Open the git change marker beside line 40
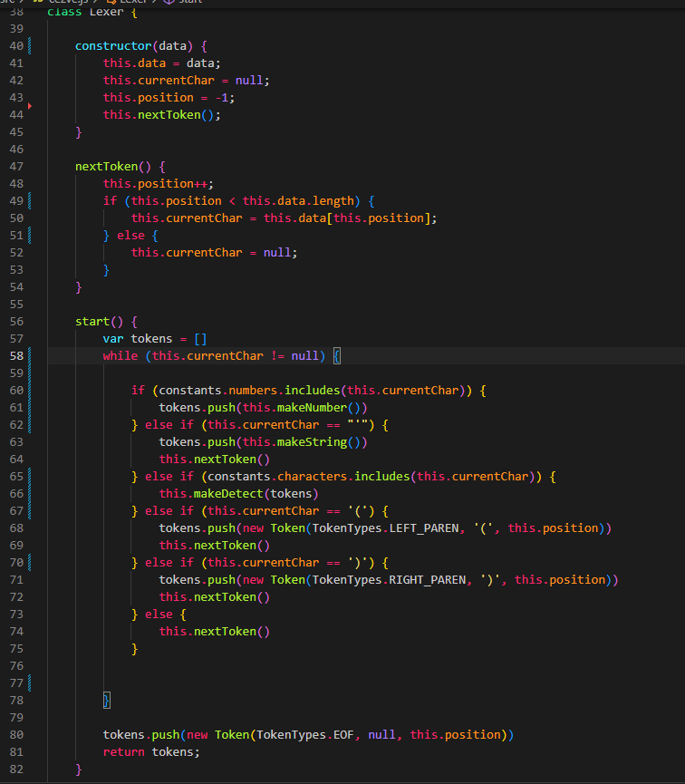 (x=30, y=45)
